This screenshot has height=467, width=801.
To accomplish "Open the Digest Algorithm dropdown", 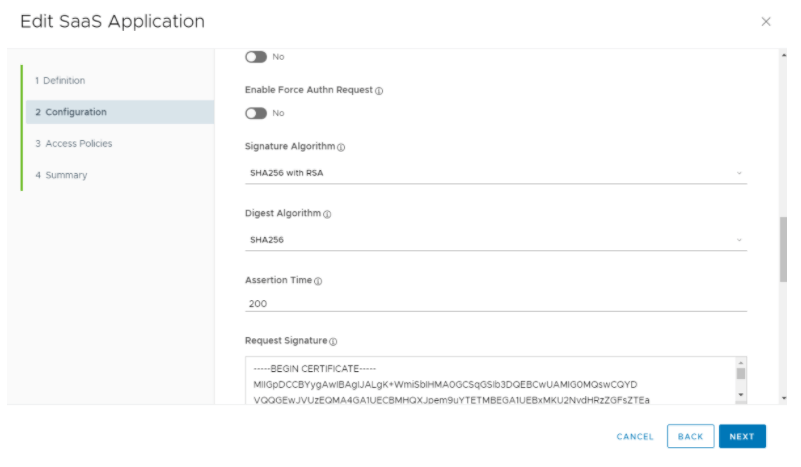I will pyautogui.click(x=495, y=240).
